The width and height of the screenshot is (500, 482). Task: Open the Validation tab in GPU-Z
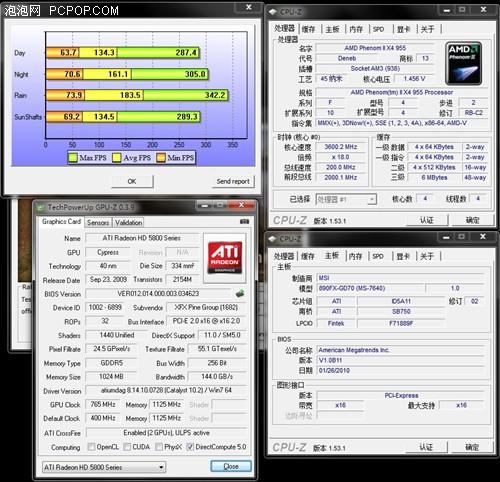pyautogui.click(x=129, y=222)
